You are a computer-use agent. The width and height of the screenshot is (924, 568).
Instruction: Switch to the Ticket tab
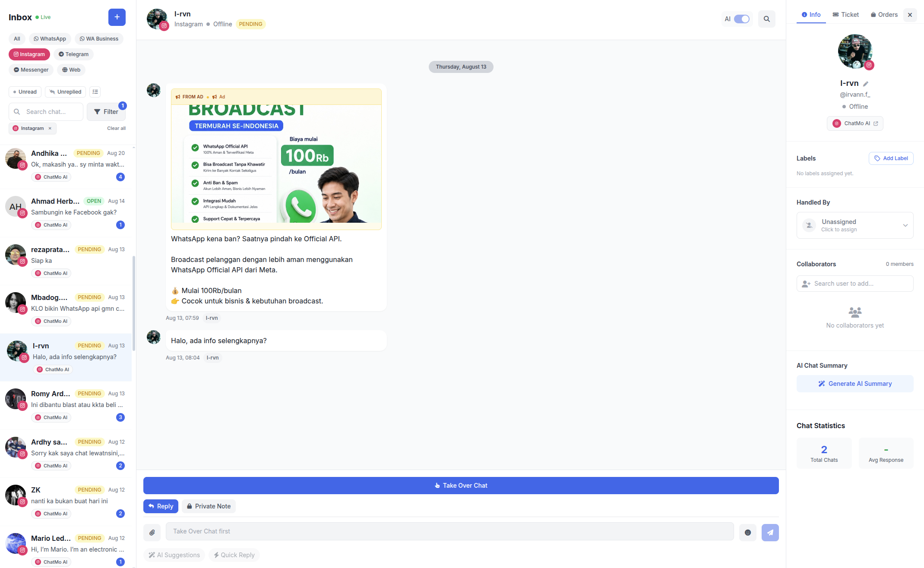845,15
